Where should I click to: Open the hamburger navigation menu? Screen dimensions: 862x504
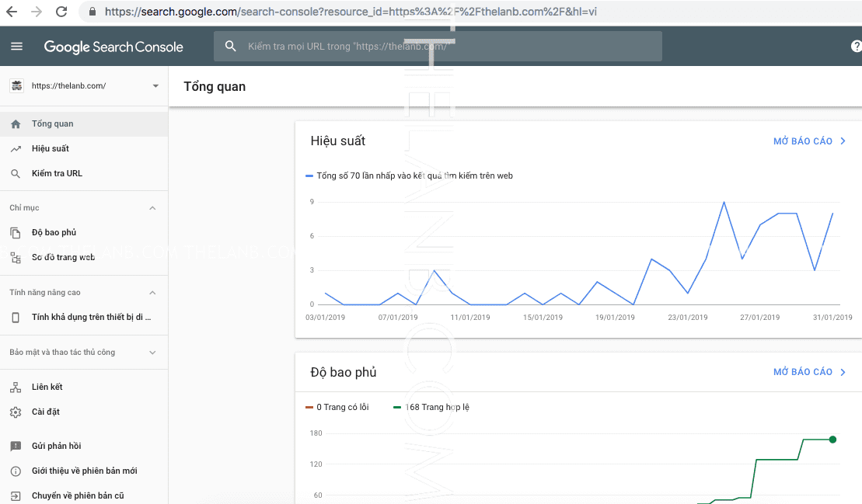point(16,47)
